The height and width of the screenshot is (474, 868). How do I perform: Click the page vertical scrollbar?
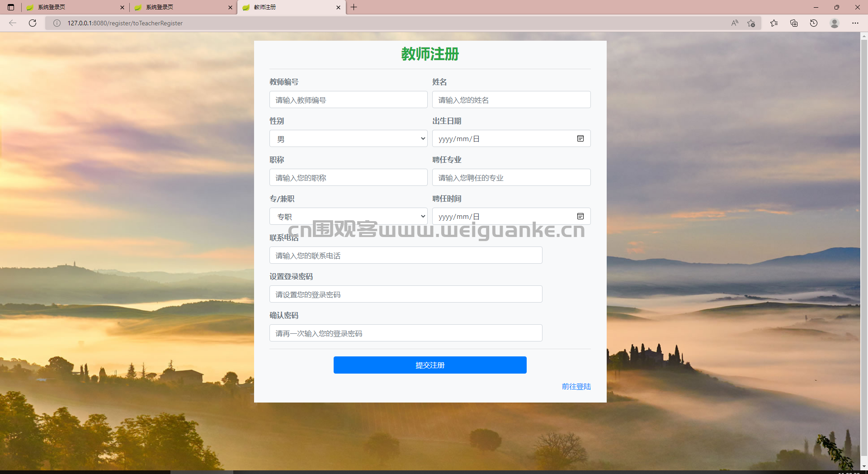(x=864, y=247)
